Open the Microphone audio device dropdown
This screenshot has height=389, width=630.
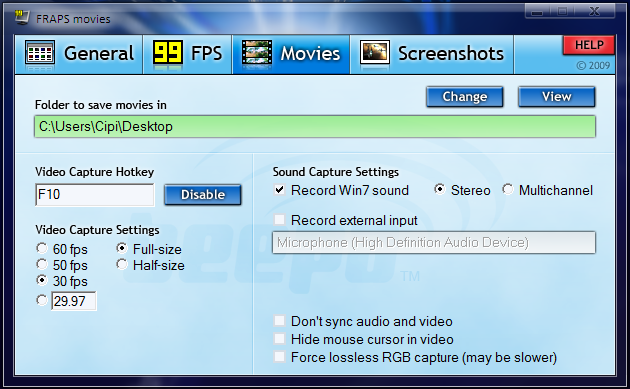[x=434, y=242]
